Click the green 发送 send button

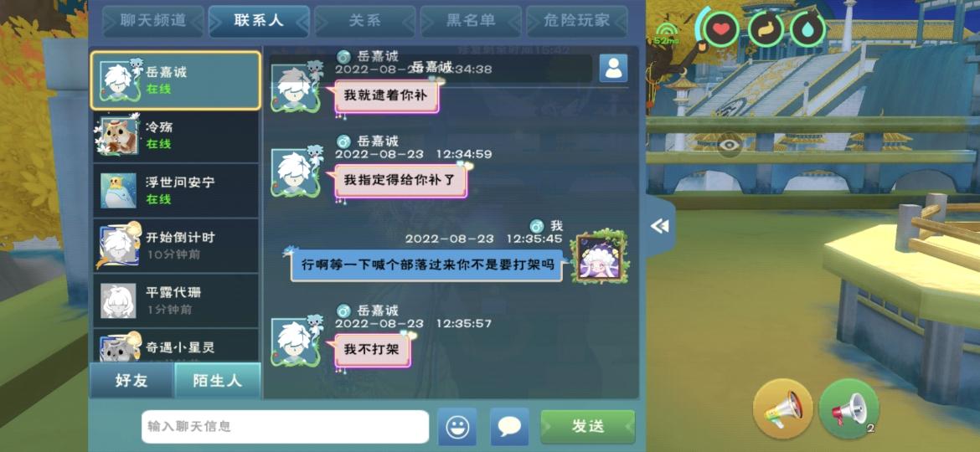click(587, 426)
